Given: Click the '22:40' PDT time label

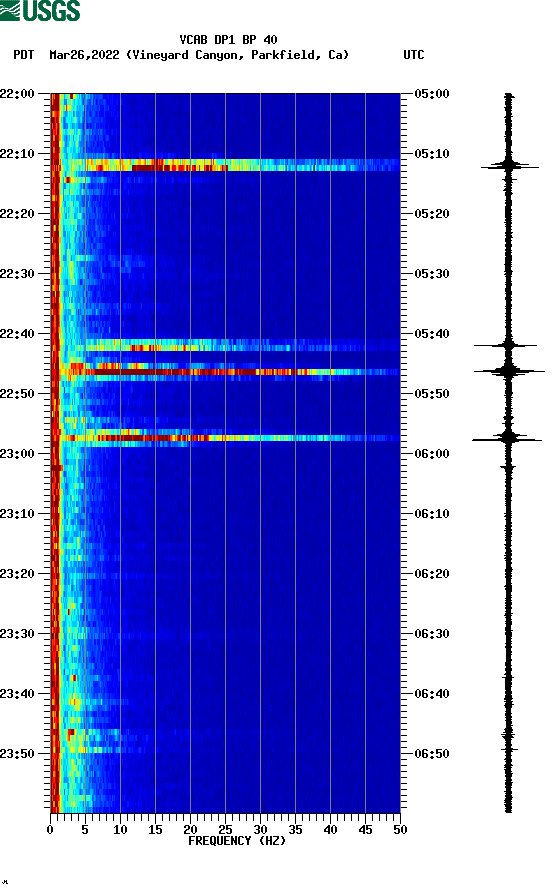Looking at the screenshot, I should pyautogui.click(x=17, y=334).
